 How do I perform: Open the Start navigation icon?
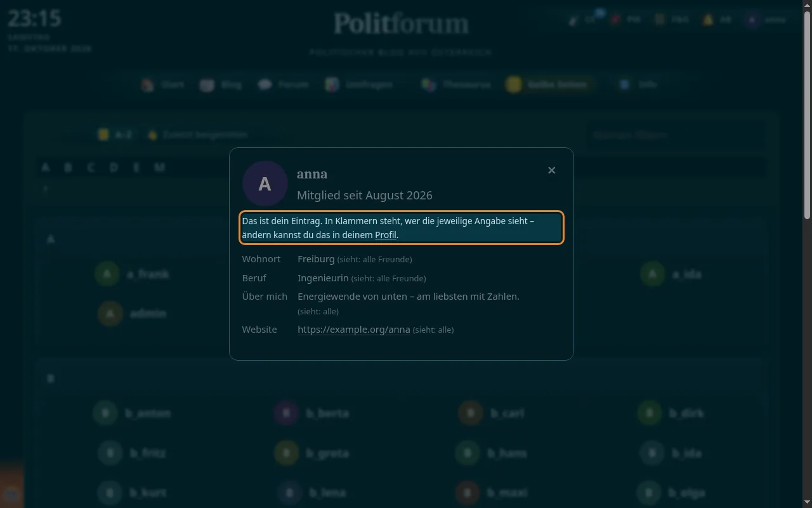click(x=148, y=84)
